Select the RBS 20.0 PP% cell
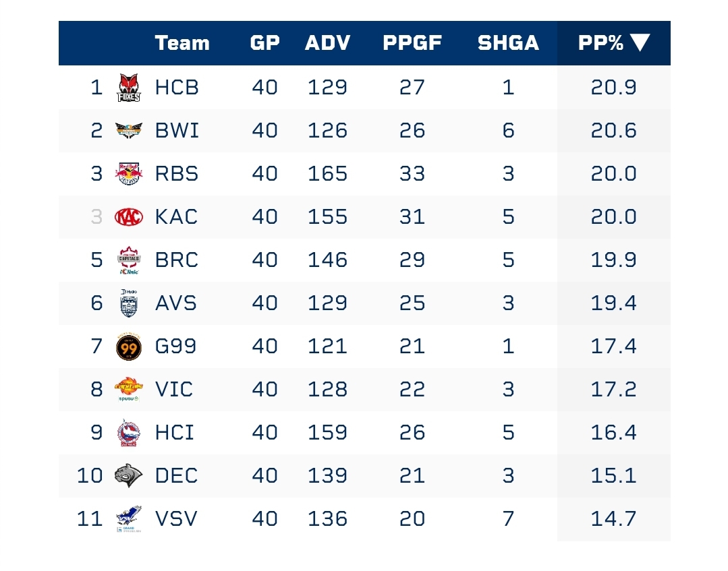The height and width of the screenshot is (571, 728). pyautogui.click(x=613, y=174)
